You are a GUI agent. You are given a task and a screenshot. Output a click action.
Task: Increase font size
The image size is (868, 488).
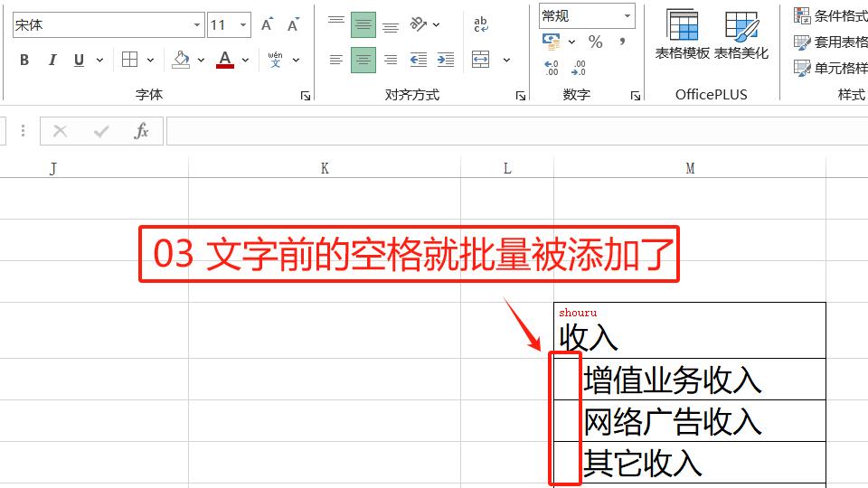(x=268, y=24)
